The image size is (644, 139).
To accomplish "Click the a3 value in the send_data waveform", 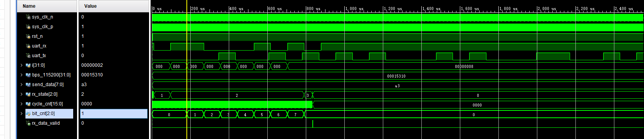I will pyautogui.click(x=397, y=86).
